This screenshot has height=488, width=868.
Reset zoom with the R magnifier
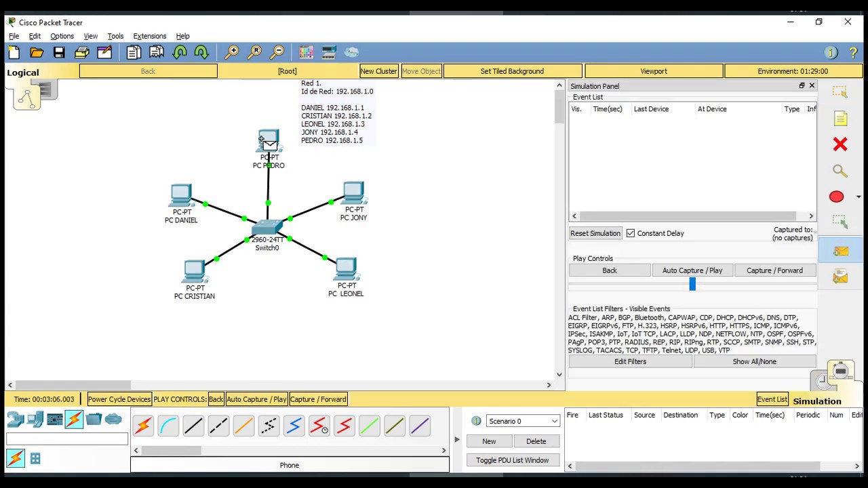[x=255, y=52]
